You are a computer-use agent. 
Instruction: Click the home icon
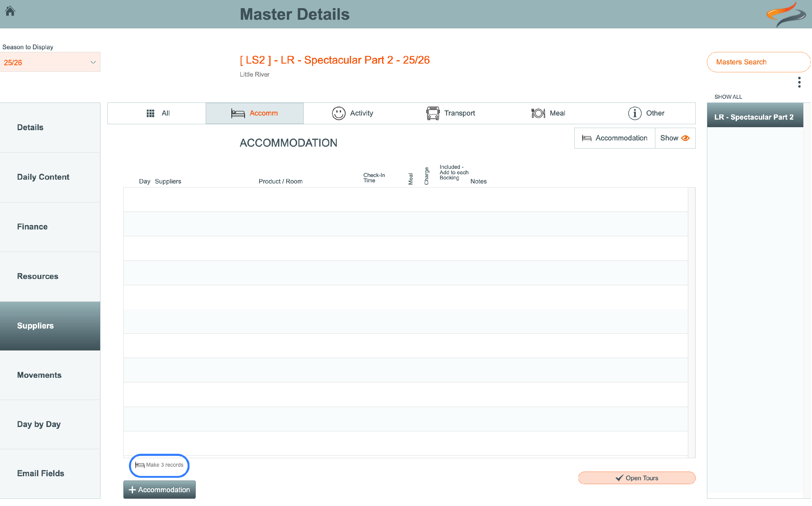(10, 11)
